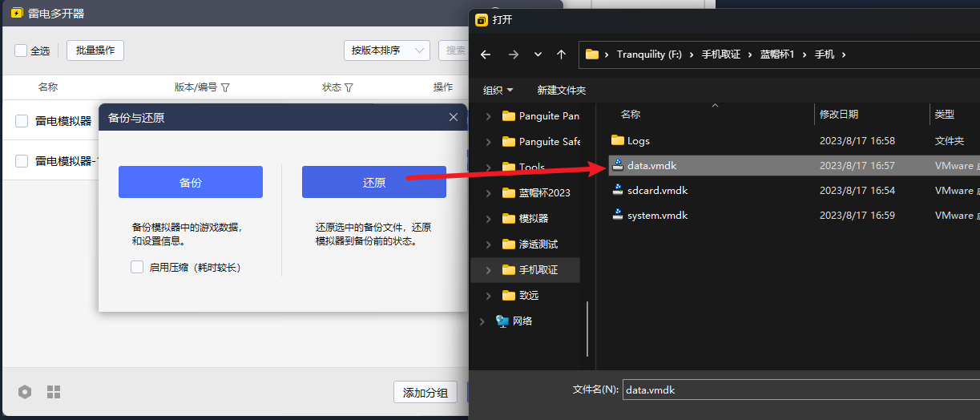
Task: Click 新建文件夹 in the toolbar
Action: click(561, 90)
